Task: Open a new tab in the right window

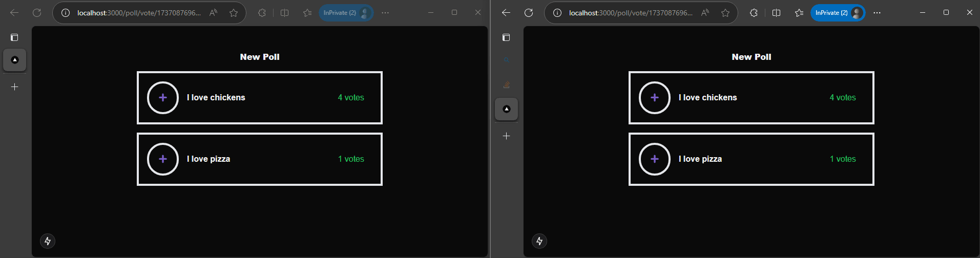Action: coord(507,136)
